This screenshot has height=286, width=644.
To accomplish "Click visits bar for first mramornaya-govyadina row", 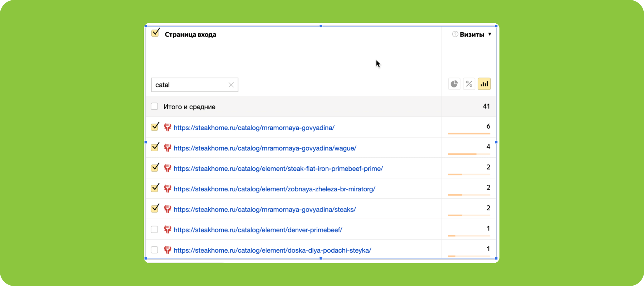I will tap(469, 134).
